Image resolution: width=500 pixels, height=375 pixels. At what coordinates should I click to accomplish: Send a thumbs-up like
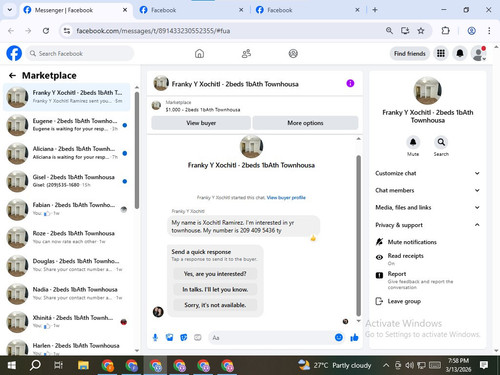coord(354,338)
